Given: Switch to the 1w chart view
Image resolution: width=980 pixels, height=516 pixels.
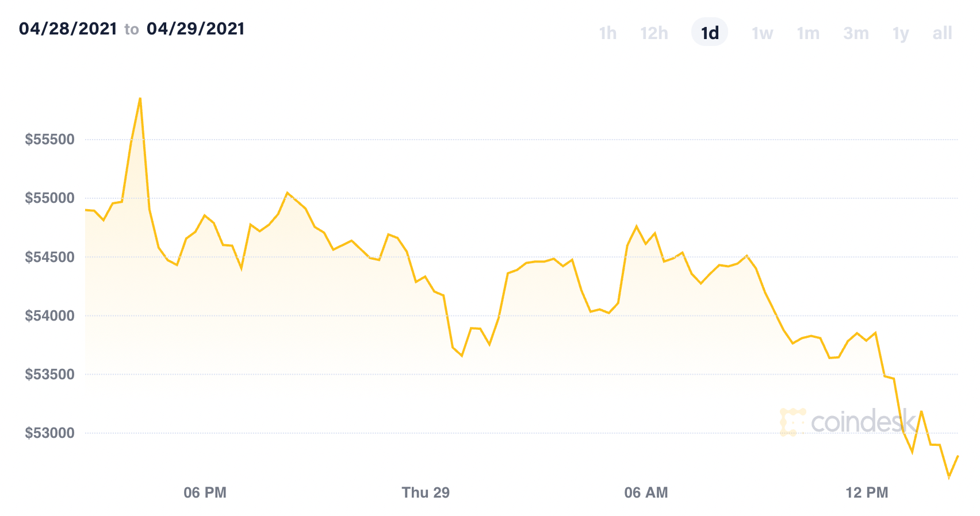Looking at the screenshot, I should pyautogui.click(x=761, y=33).
